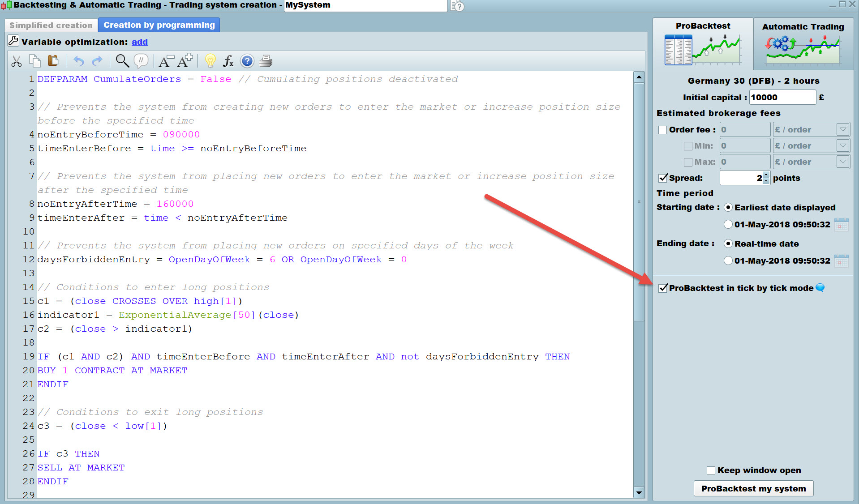The height and width of the screenshot is (504, 859).
Task: Click the Copy icon in editor toolbar
Action: 34,61
